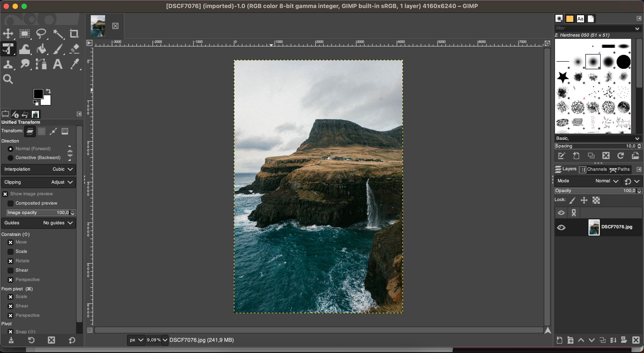Reset tools to default settings
644x353 pixels.
[x=72, y=340]
